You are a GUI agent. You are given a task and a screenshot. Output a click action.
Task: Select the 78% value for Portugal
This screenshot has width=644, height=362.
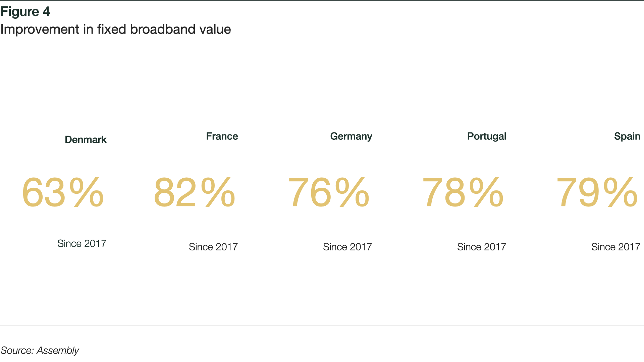click(x=463, y=192)
